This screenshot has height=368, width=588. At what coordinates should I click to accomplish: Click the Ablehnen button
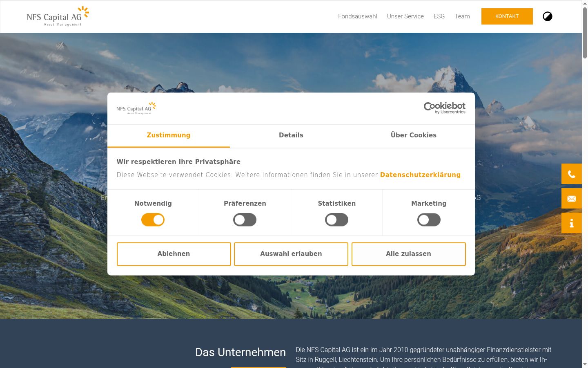tap(174, 254)
